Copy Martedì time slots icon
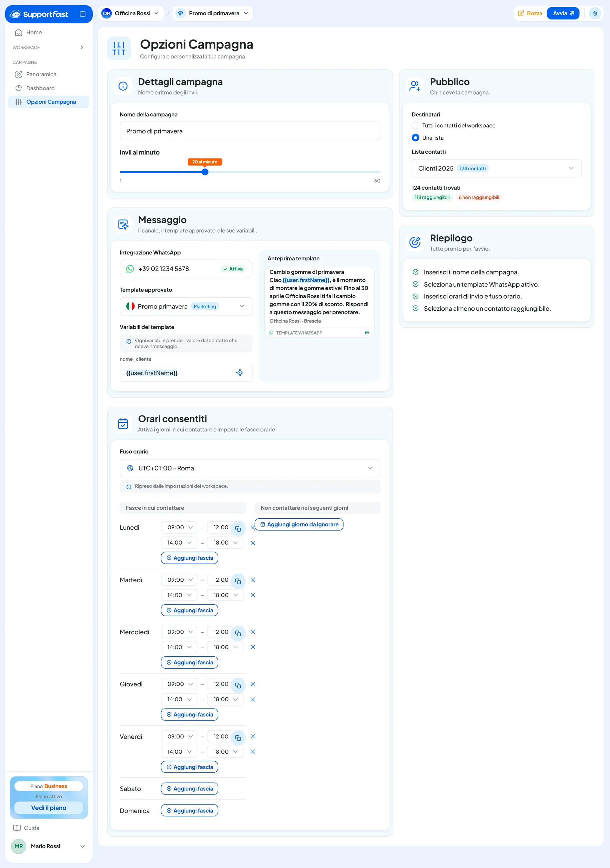Image resolution: width=610 pixels, height=868 pixels. [x=238, y=581]
